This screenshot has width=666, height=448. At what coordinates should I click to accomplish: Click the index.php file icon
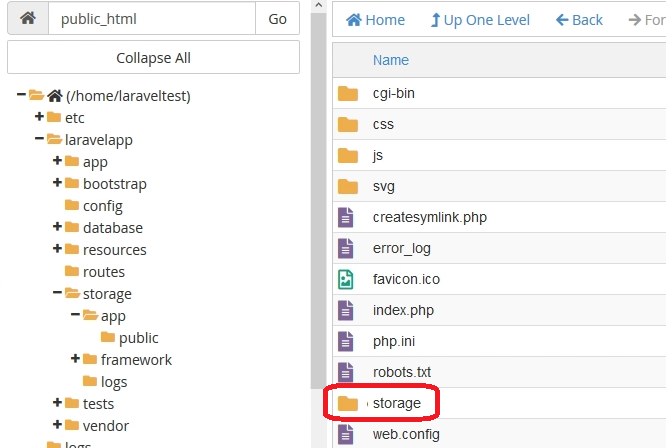(x=345, y=310)
